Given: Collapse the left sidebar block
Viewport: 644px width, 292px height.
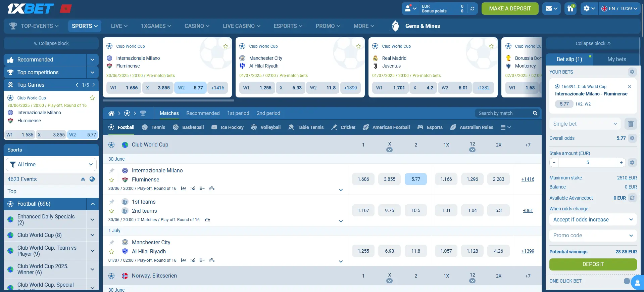Looking at the screenshot, I should (51, 43).
